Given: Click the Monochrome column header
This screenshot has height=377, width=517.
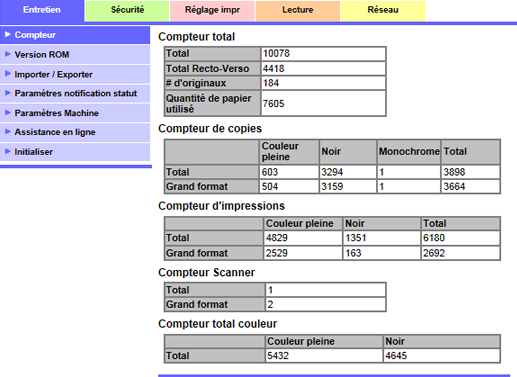Looking at the screenshot, I should tap(409, 152).
